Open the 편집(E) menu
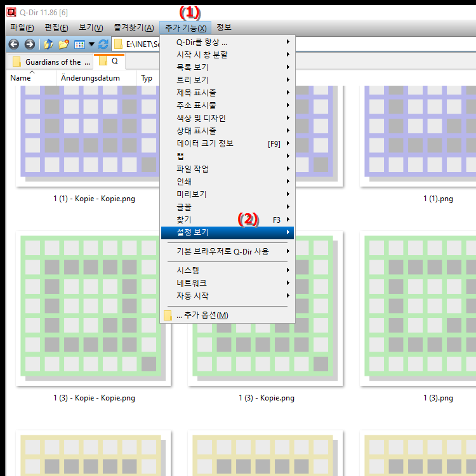Screen dimensions: 476x476 (x=56, y=28)
